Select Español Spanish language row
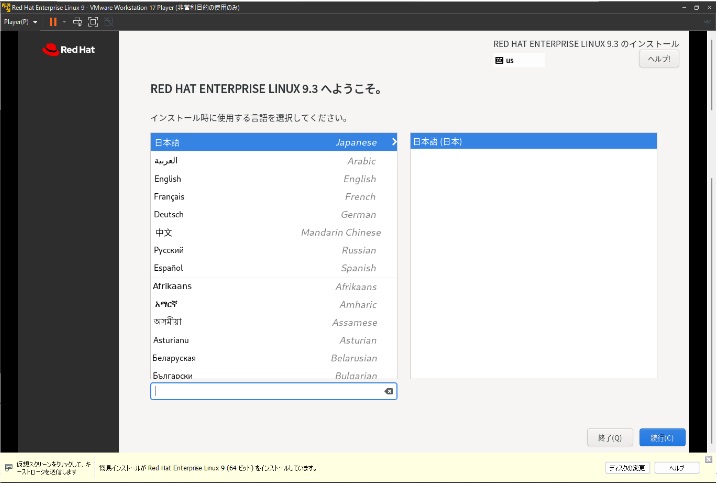The image size is (717, 483). [273, 268]
